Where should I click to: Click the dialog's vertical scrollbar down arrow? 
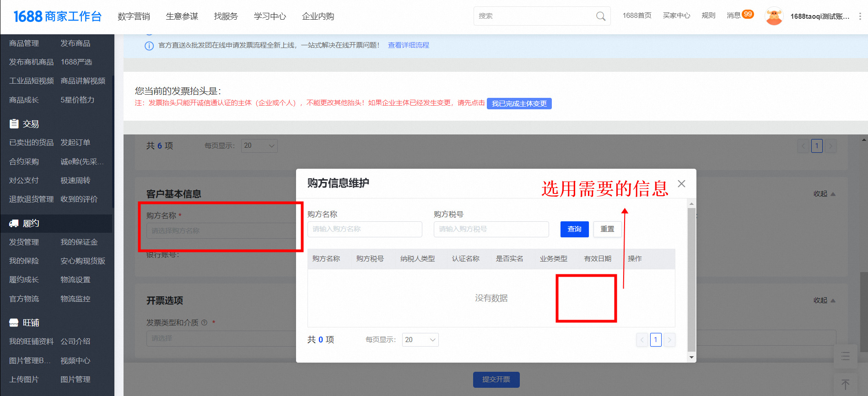pos(691,357)
